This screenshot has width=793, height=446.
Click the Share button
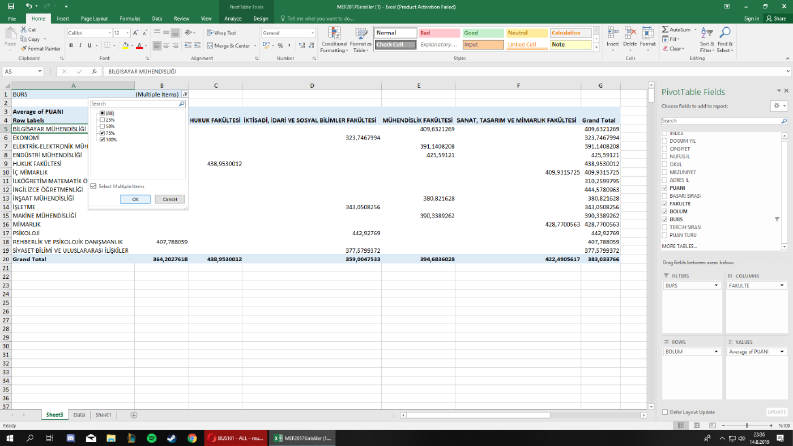coord(776,19)
